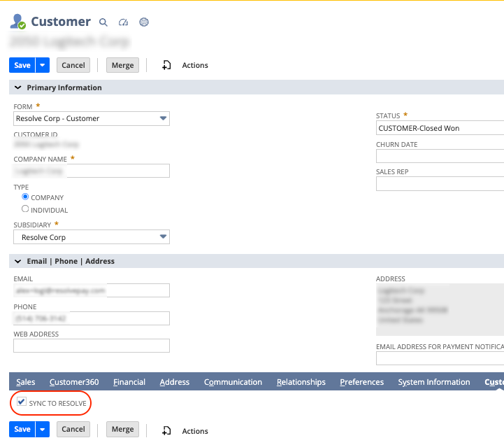Click the search magnifier icon beside Customer
The width and height of the screenshot is (504, 445).
(103, 22)
